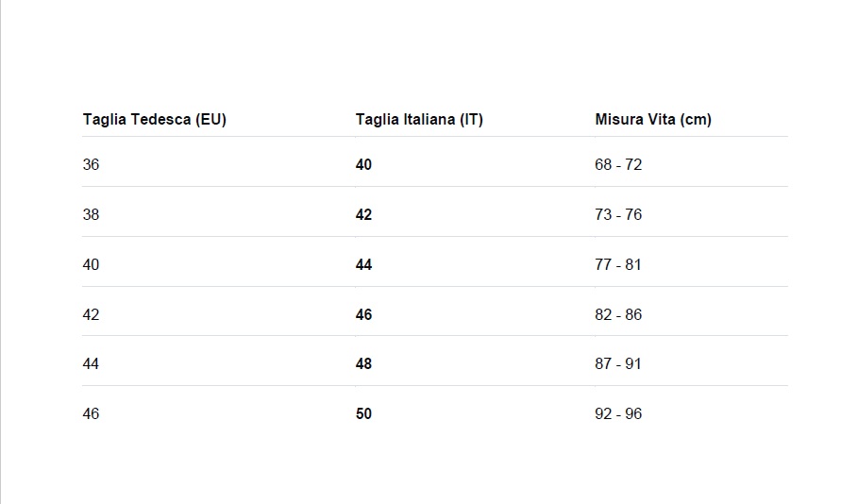The height and width of the screenshot is (504, 858).
Task: Choose bold Italian size 50 cell
Action: (x=363, y=413)
